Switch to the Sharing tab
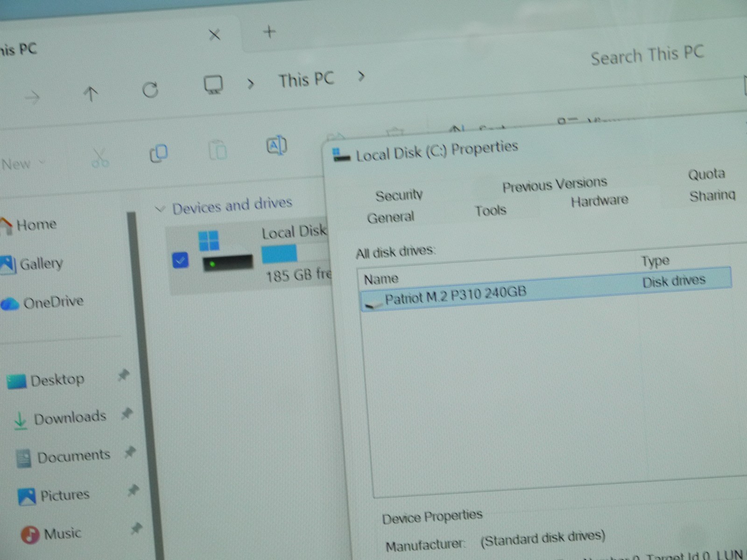Image resolution: width=747 pixels, height=560 pixels. pyautogui.click(x=712, y=196)
